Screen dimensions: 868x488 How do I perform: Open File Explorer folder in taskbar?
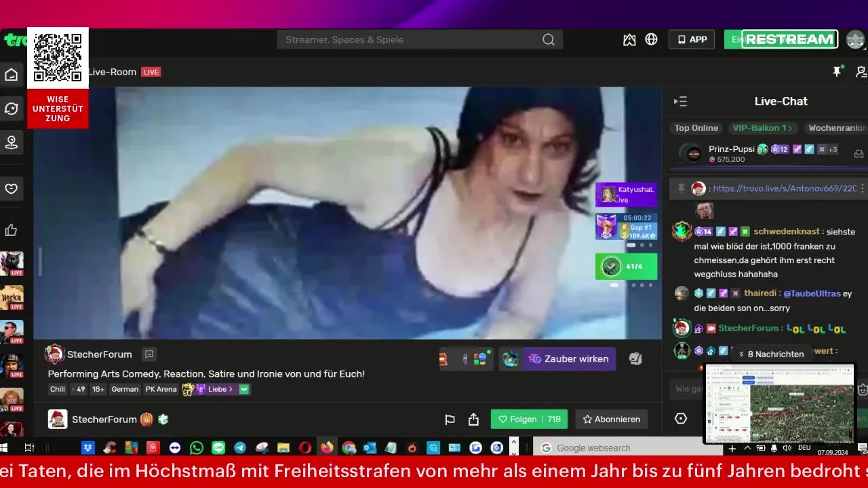click(283, 447)
